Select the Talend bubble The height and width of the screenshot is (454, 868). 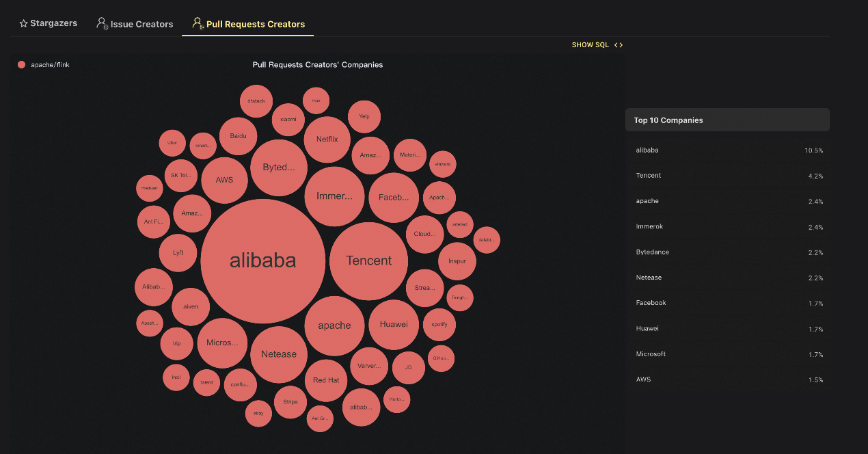coord(206,383)
